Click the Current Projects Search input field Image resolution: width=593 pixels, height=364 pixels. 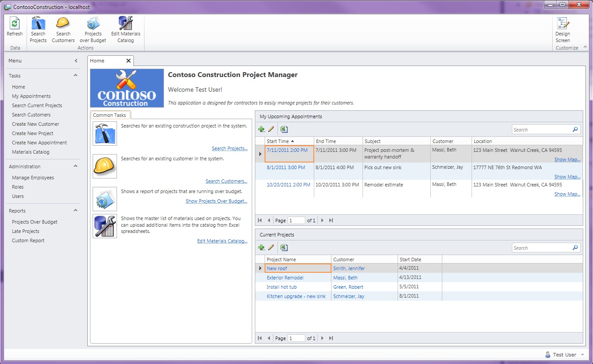[x=542, y=248]
